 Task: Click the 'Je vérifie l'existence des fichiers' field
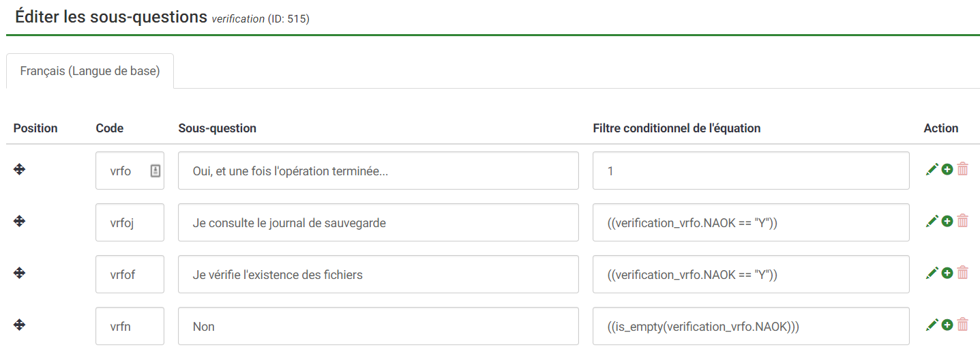point(378,274)
